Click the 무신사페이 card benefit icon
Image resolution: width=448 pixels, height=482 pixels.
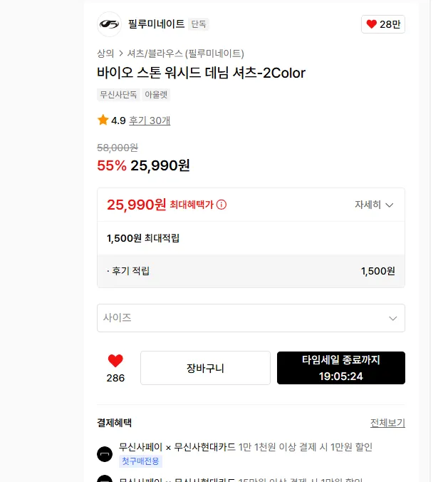click(105, 453)
